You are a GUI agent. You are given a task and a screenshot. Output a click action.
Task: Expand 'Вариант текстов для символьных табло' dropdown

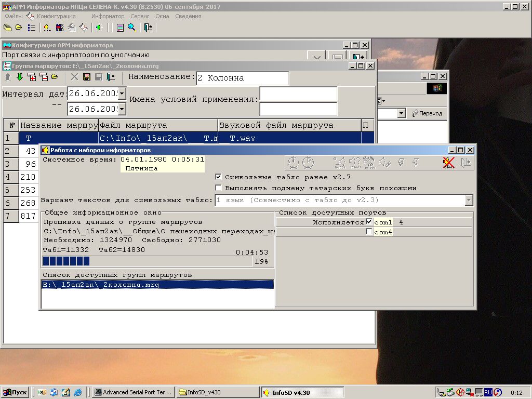tap(469, 200)
